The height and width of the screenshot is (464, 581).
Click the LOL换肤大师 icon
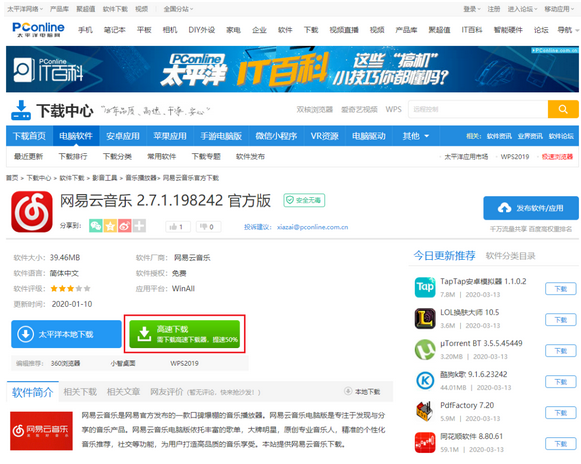(425, 318)
